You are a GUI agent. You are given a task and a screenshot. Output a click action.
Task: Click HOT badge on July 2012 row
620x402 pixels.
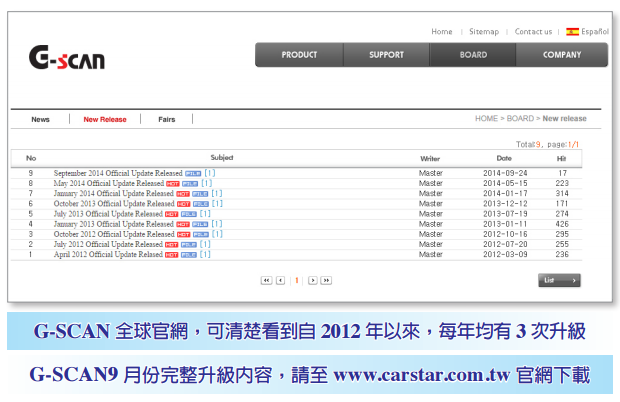coord(171,245)
